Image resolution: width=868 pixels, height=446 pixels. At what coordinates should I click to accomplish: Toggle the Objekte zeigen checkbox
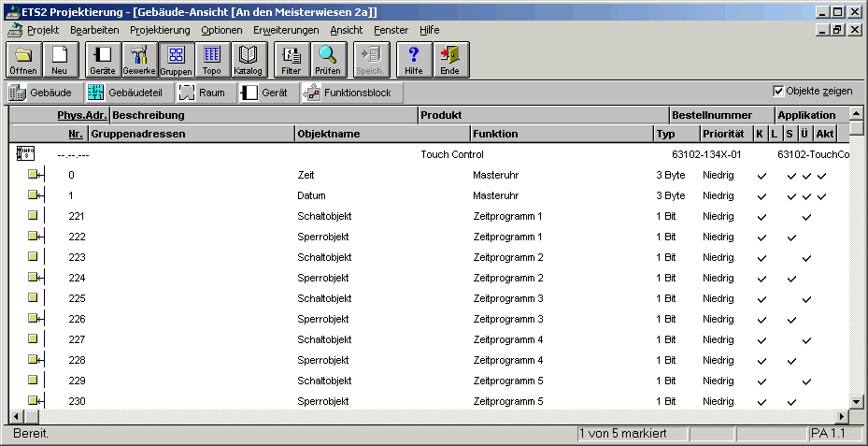(778, 91)
